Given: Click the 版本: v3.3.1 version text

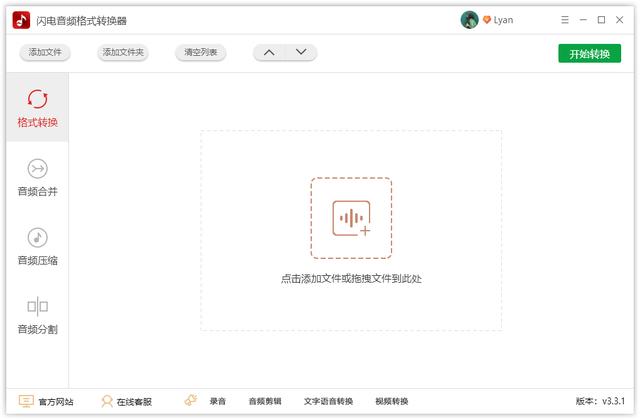Looking at the screenshot, I should 600,401.
